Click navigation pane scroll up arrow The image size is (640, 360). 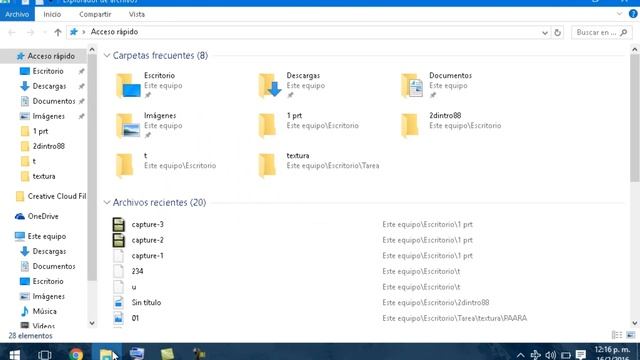(x=92, y=50)
